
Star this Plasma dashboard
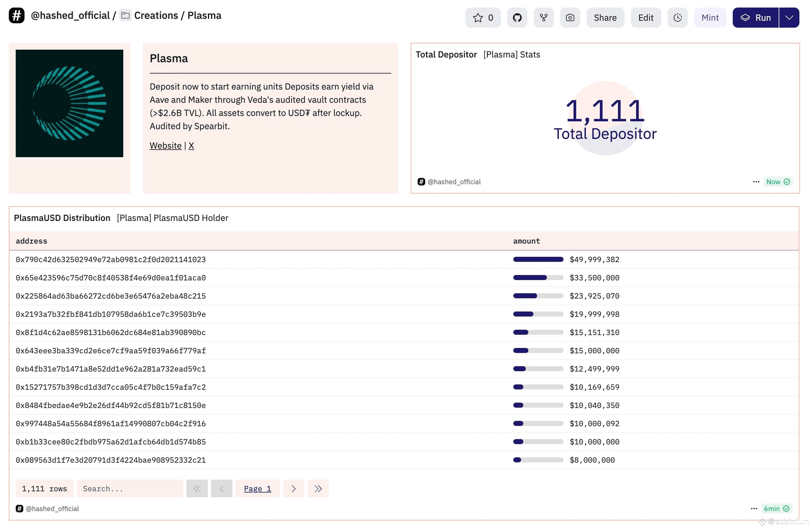(483, 18)
